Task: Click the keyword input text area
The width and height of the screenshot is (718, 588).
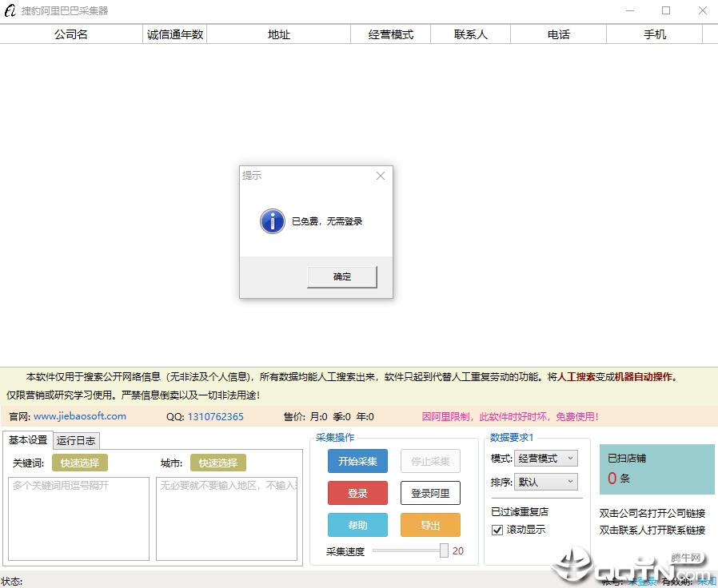Action: 79,519
